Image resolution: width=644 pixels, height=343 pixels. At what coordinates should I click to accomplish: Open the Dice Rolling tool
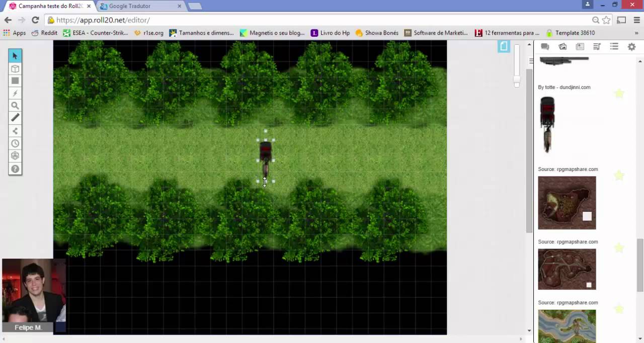[15, 156]
